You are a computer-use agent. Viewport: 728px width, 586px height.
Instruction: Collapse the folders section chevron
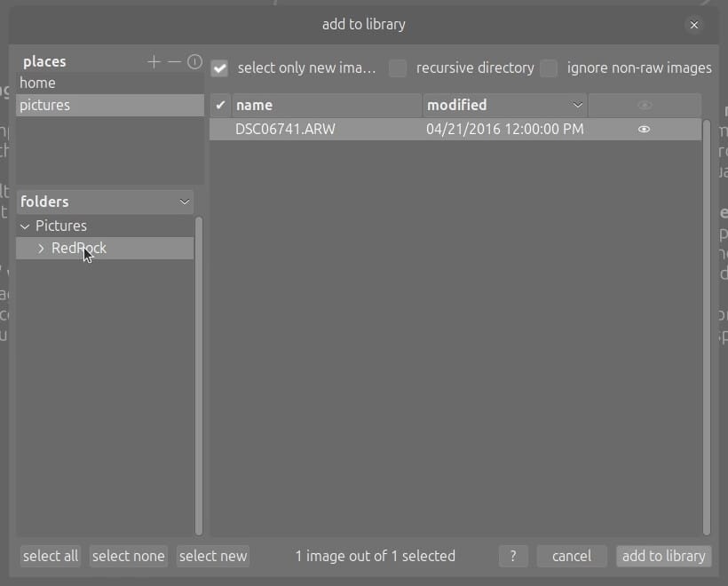coord(185,202)
